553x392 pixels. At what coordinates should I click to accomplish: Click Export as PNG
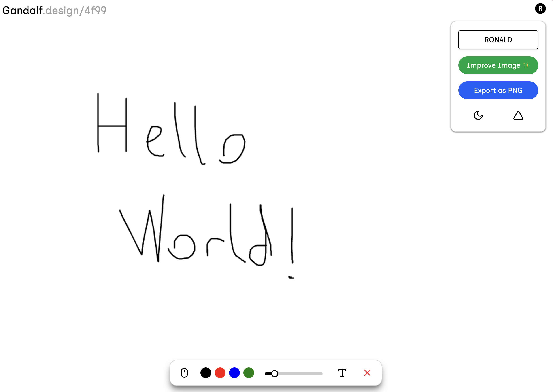[x=498, y=90]
